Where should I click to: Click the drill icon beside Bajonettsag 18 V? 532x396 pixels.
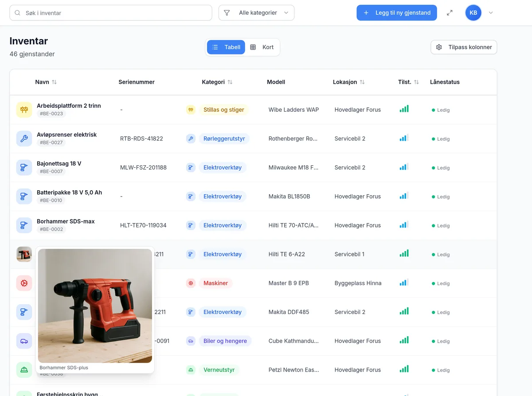click(24, 168)
